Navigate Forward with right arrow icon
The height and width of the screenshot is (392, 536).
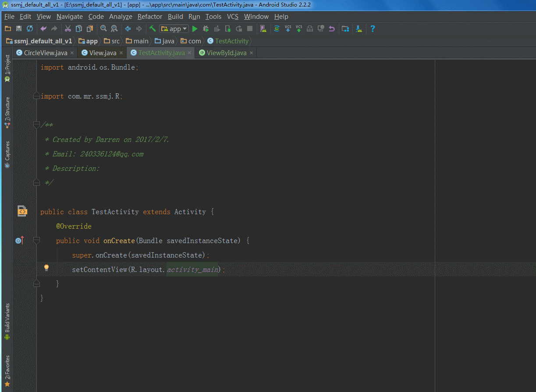pyautogui.click(x=139, y=28)
